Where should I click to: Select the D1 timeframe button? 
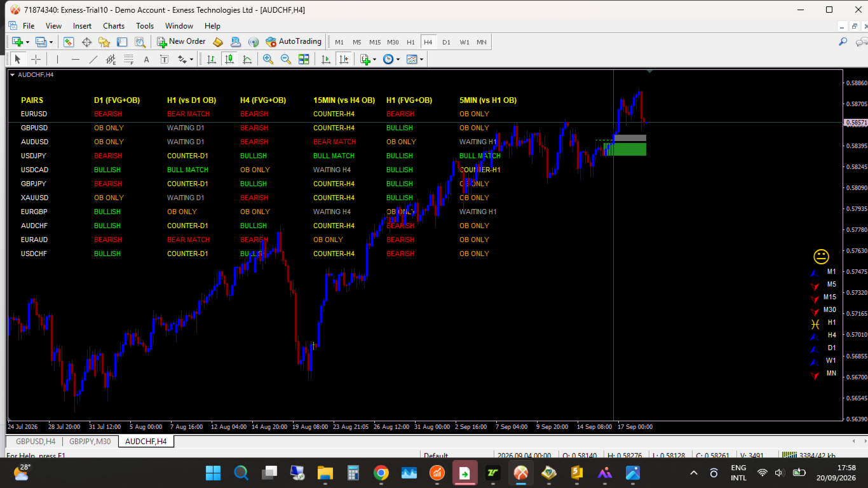(446, 42)
